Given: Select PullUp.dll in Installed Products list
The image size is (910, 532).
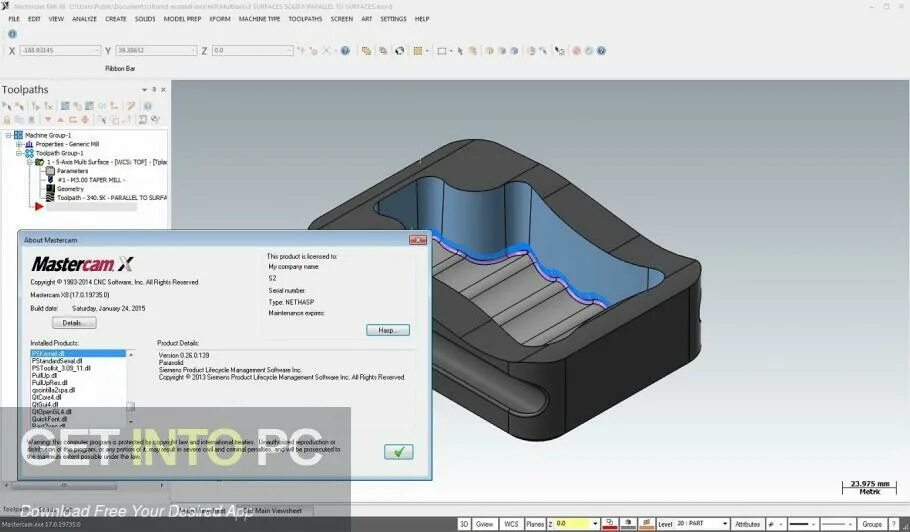Looking at the screenshot, I should pyautogui.click(x=44, y=375).
